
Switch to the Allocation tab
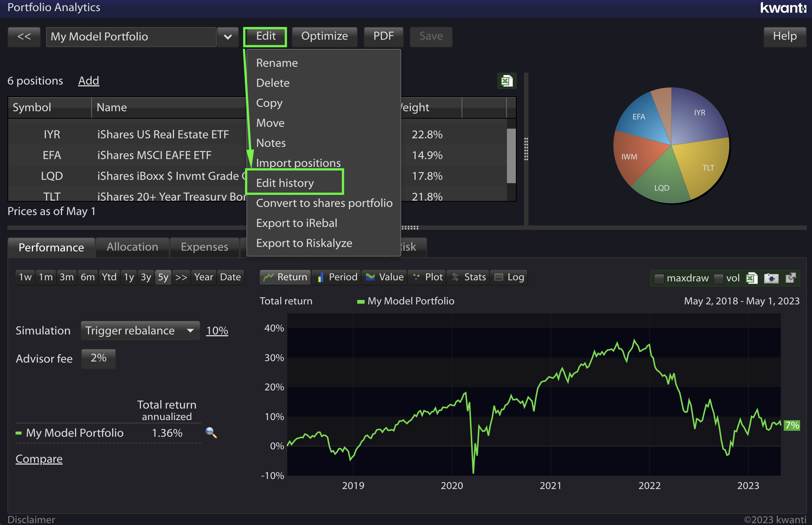tap(132, 247)
